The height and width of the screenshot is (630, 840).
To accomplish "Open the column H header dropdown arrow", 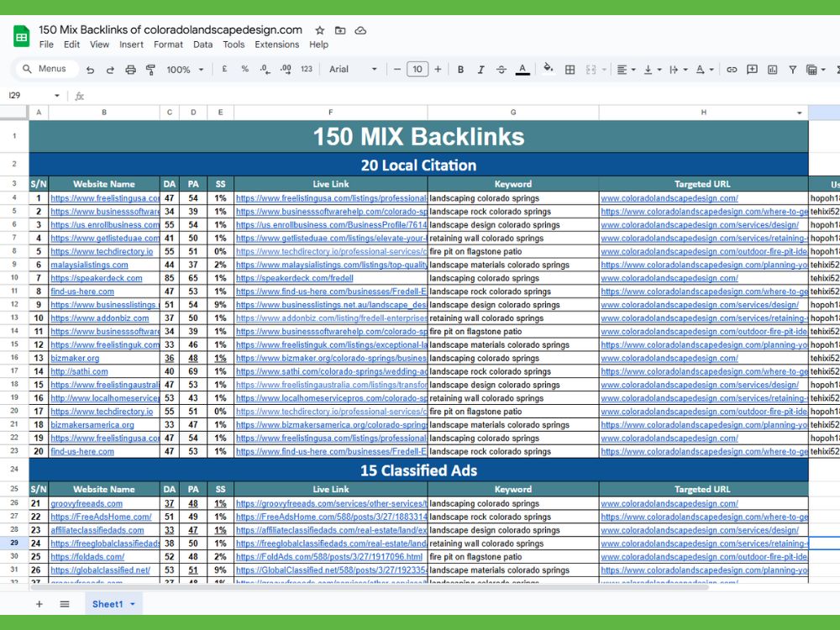I will pyautogui.click(x=800, y=113).
